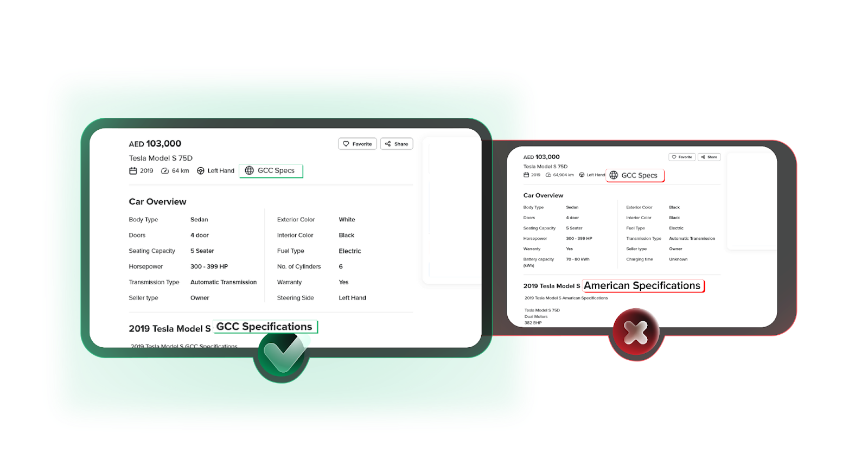The image size is (868, 465).
Task: Click globe icon next to GCC Specs, green card
Action: coord(250,170)
